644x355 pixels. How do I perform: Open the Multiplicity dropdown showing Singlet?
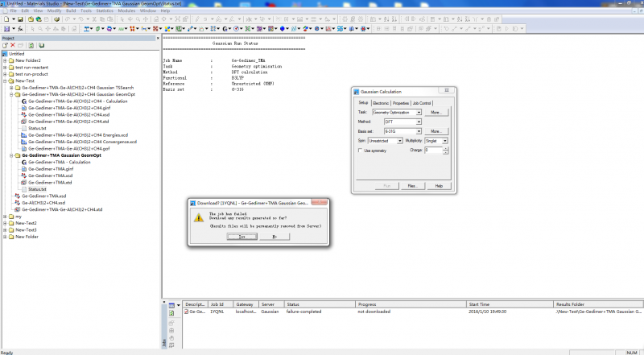pyautogui.click(x=445, y=141)
